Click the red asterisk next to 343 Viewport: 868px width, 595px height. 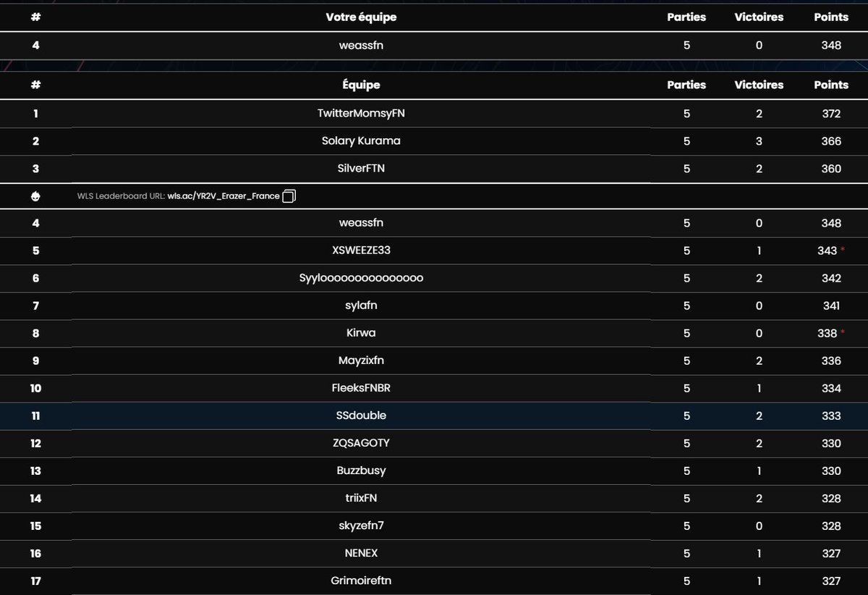coord(843,250)
